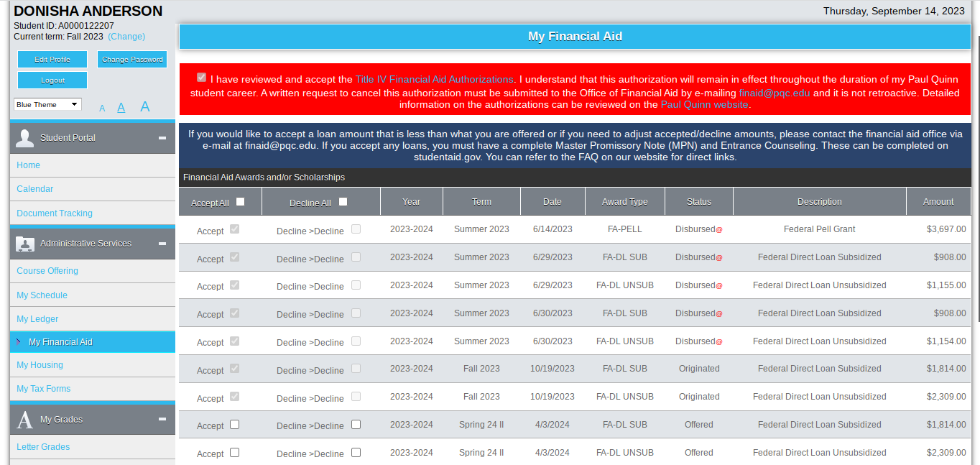
Task: Open Letter Grades page
Action: point(43,447)
